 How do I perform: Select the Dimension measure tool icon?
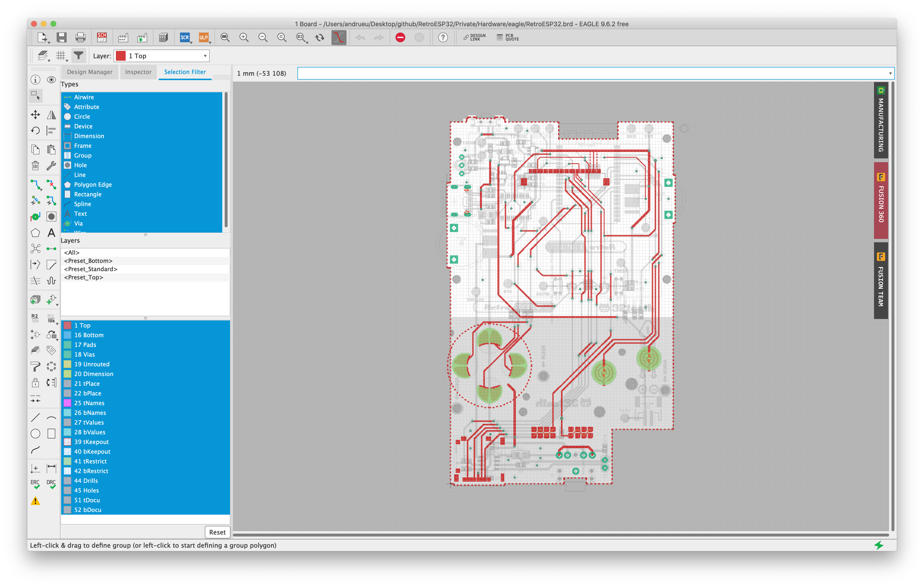point(51,468)
